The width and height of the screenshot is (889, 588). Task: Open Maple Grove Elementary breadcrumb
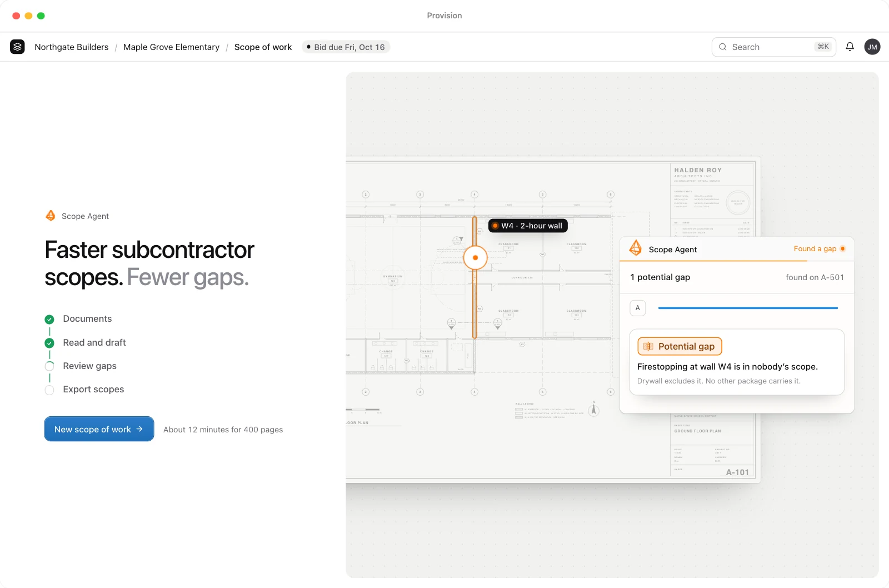[x=171, y=47]
